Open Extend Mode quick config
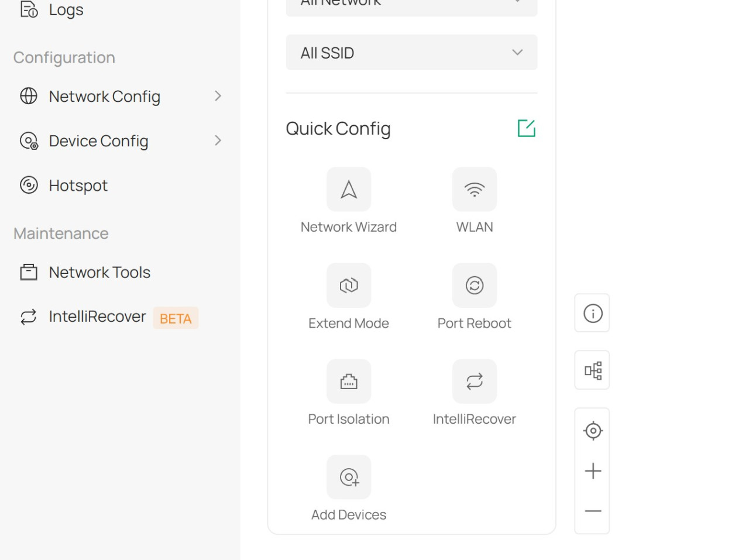749x560 pixels. (x=349, y=286)
